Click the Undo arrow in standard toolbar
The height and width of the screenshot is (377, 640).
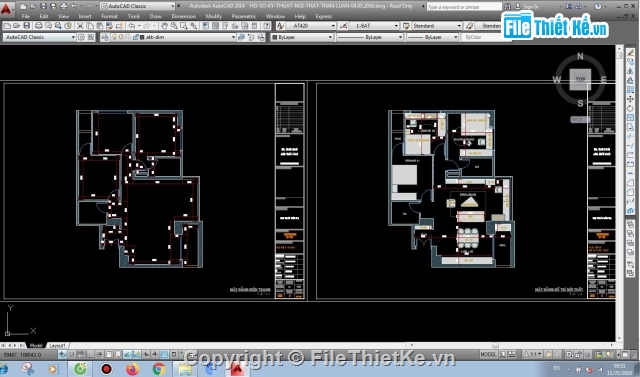click(131, 26)
